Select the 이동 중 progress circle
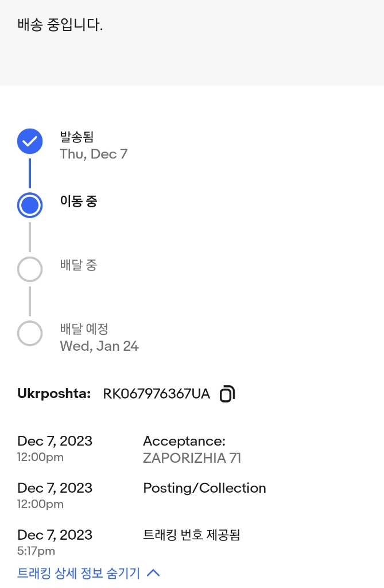 30,205
